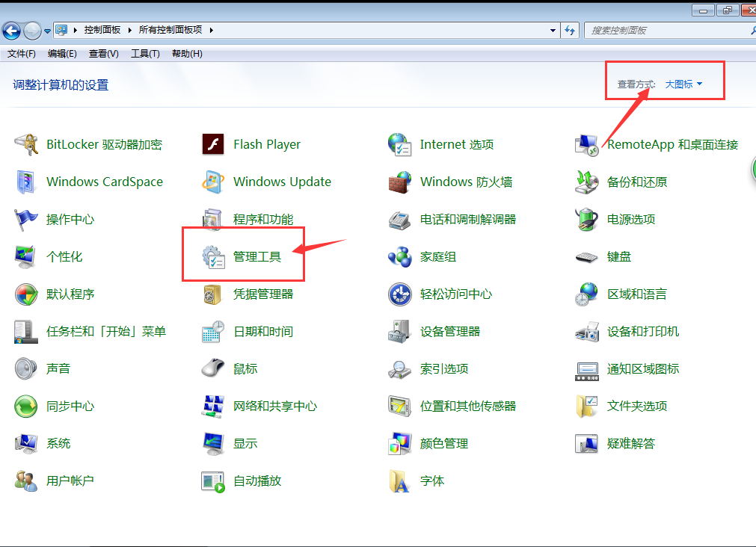Click the Back navigation button
Screen dimensions: 756x547
11,31
